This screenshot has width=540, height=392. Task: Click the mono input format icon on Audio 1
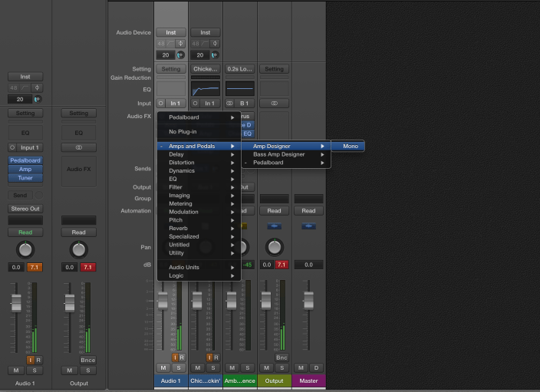[x=161, y=103]
